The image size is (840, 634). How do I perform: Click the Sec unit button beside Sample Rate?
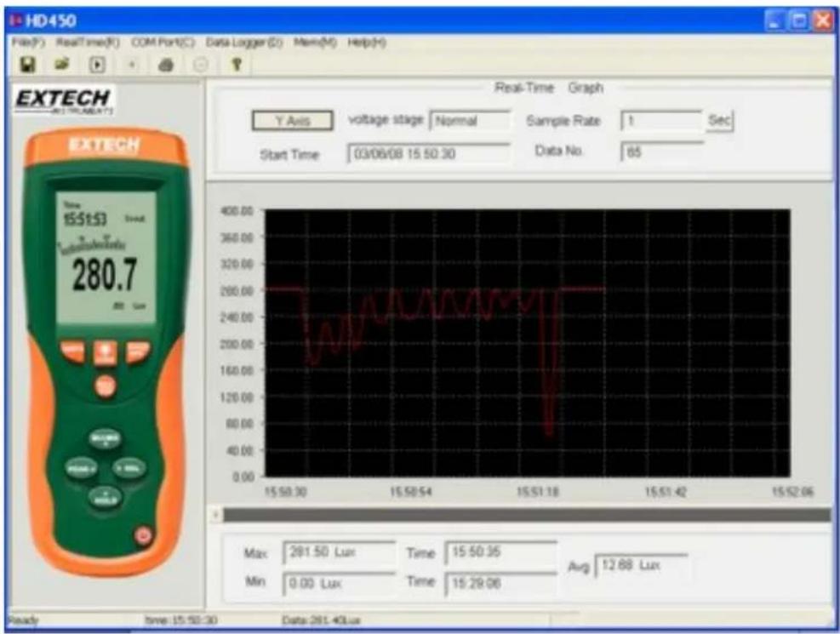719,120
